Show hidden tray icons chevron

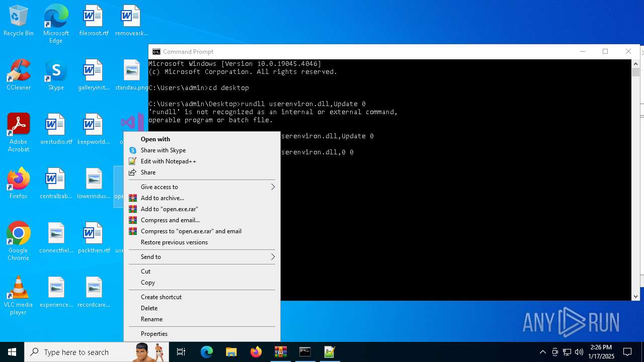pyautogui.click(x=542, y=352)
